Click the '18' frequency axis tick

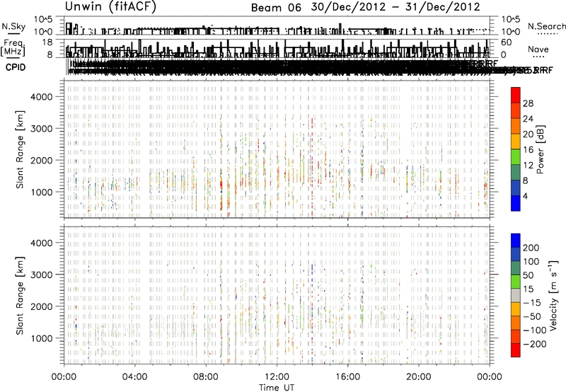(47, 42)
